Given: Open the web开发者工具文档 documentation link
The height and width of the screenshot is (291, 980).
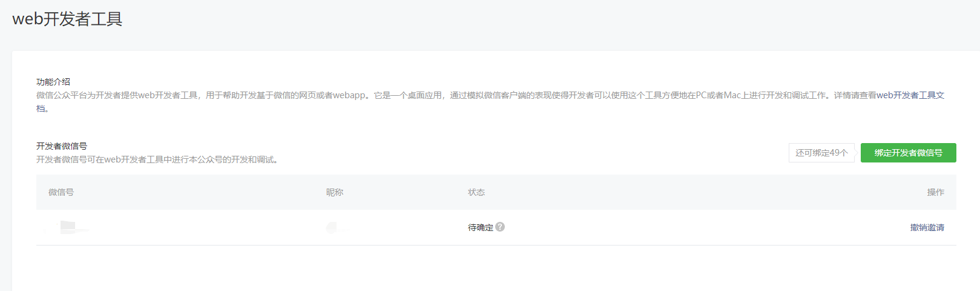Looking at the screenshot, I should coord(910,95).
